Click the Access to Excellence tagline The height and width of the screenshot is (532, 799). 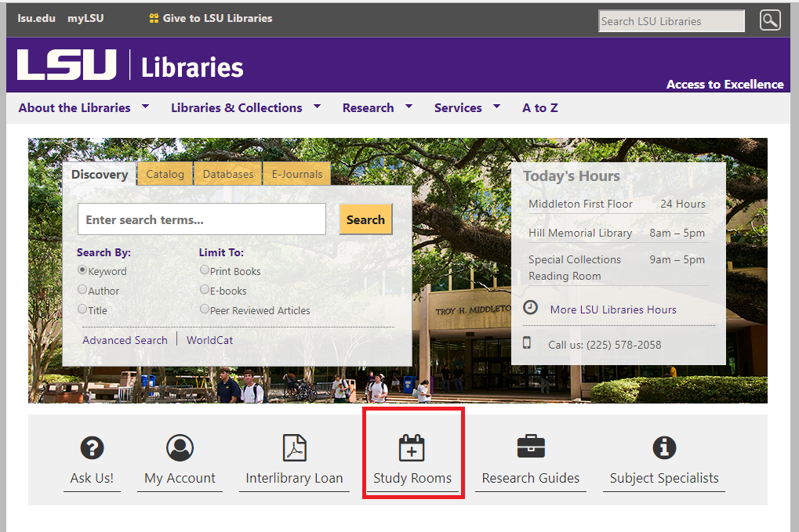click(725, 85)
